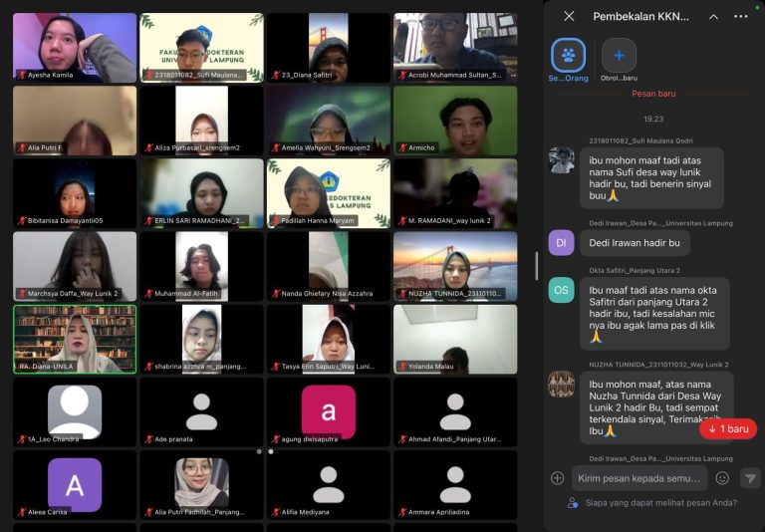The height and width of the screenshot is (532, 765).
Task: Click the 'Pesan baru' divider label in chat
Action: coord(653,94)
